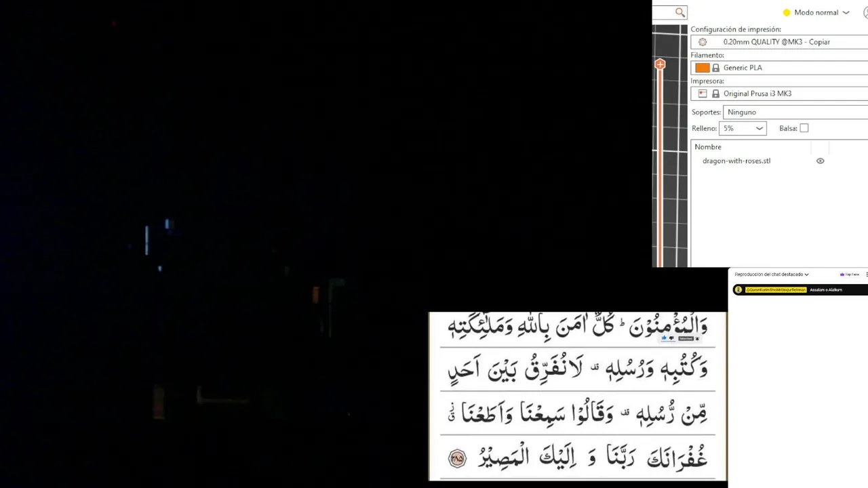868x488 pixels.
Task: Click the highlighted chat username
Action: 776,290
